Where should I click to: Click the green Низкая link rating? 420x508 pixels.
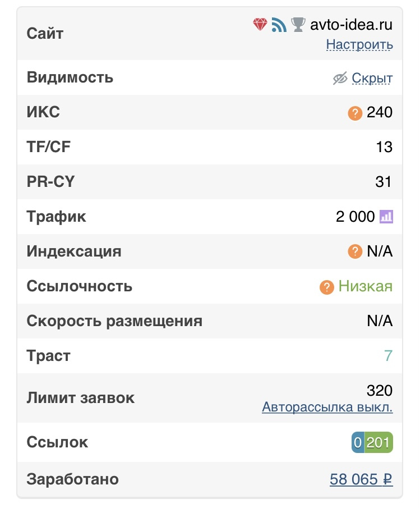(x=365, y=286)
